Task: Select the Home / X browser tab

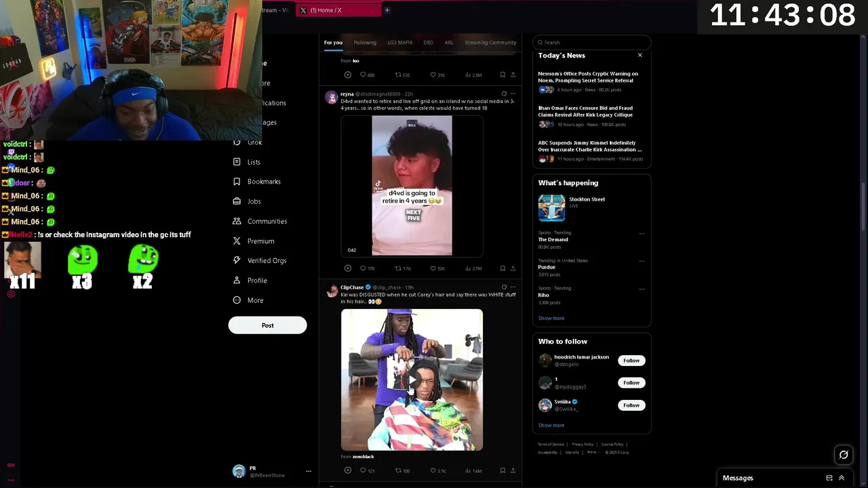Action: pos(338,10)
